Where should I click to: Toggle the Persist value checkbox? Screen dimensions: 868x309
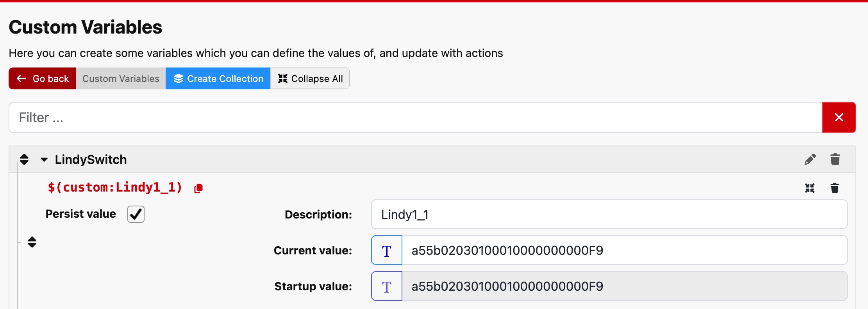[136, 214]
